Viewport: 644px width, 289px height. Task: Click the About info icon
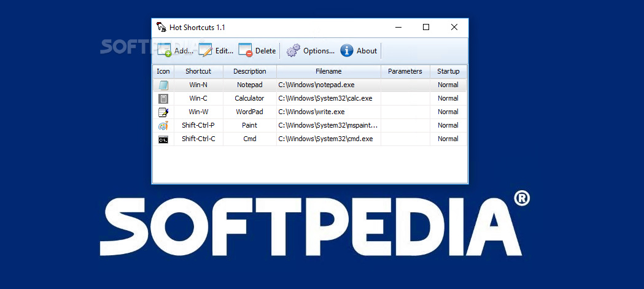(x=347, y=50)
